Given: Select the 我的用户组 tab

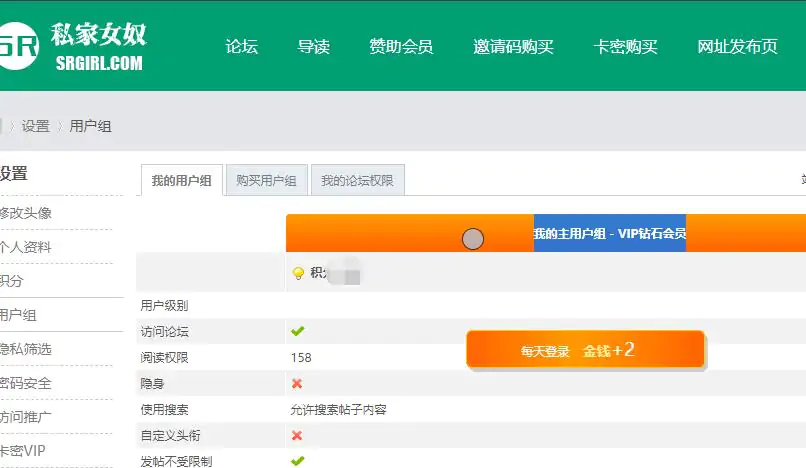Looking at the screenshot, I should [x=181, y=180].
